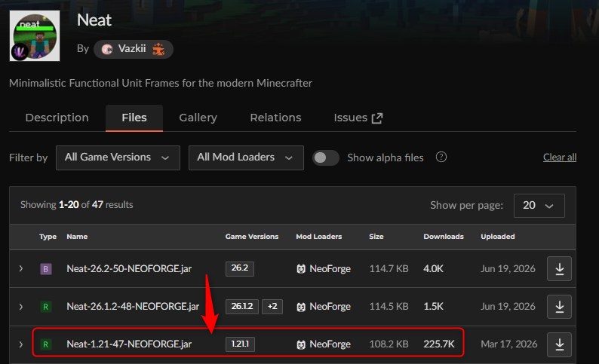Expand the Neat-26.2-50-NEOFORGE.jar row

(x=21, y=268)
